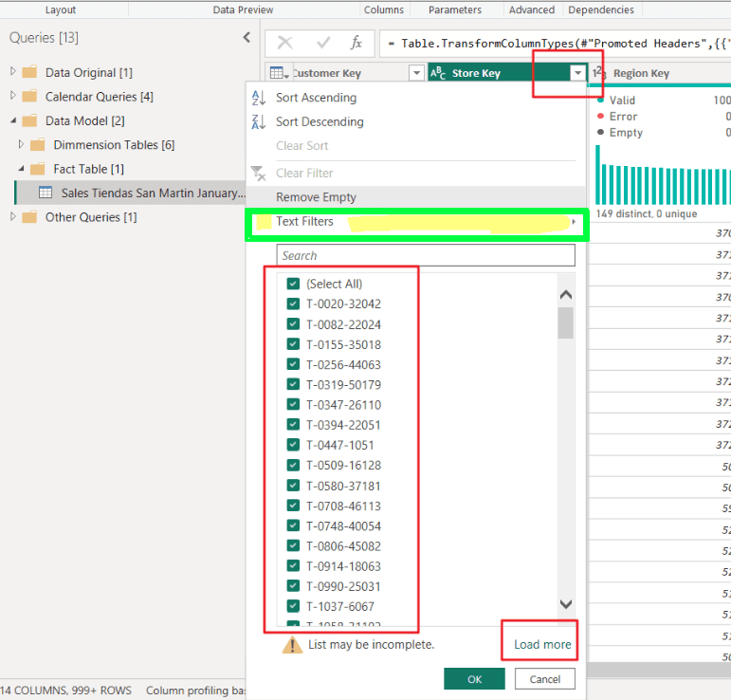The height and width of the screenshot is (700, 731).
Task: Uncheck the T-0447-1051 checkbox
Action: (293, 445)
